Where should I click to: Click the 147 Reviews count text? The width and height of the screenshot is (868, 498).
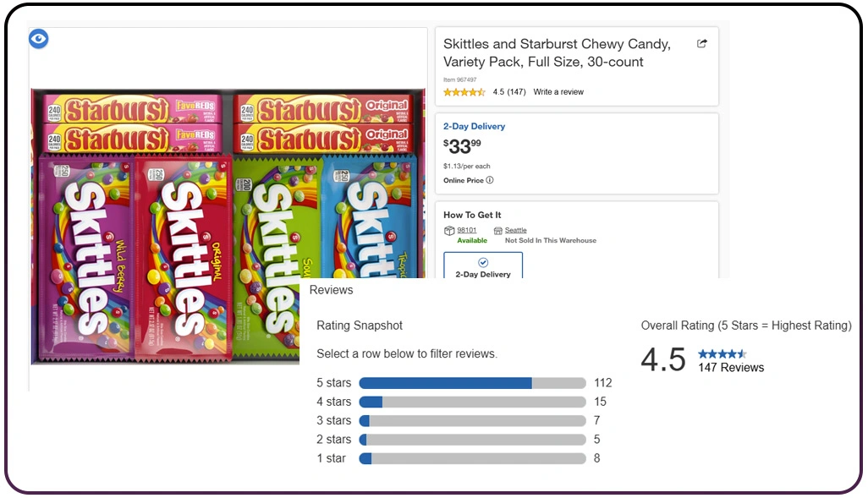[x=731, y=368]
